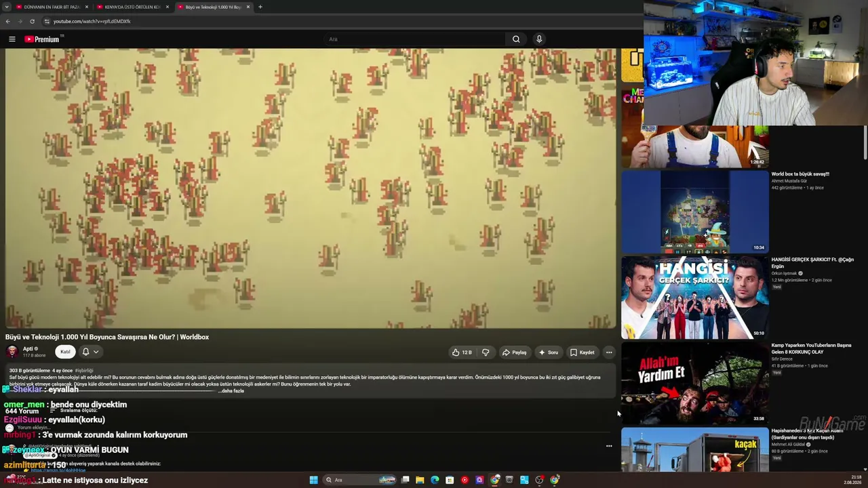Viewport: 868px width, 488px height.
Task: Click the 'Soru' ask button
Action: 548,352
